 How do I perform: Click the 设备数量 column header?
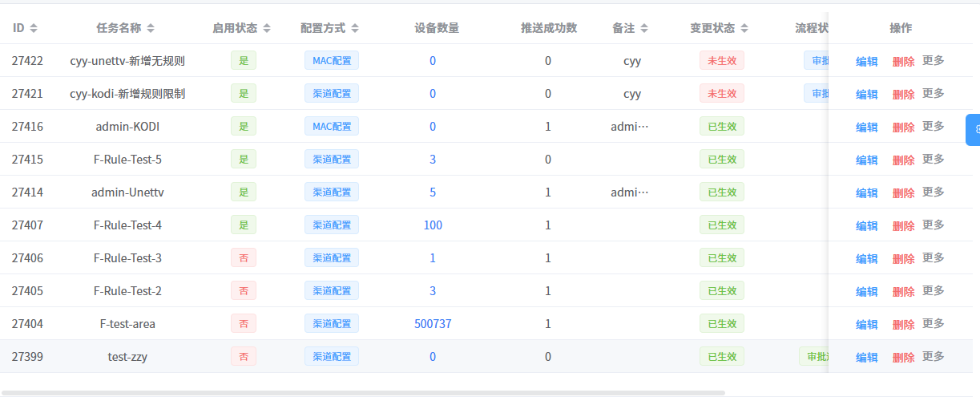pos(437,28)
